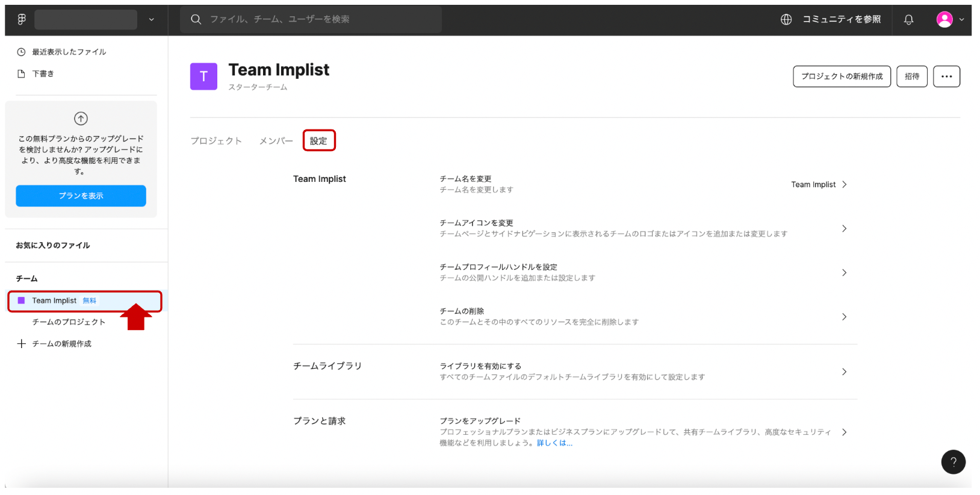This screenshot has width=980, height=495.
Task: Select お気に入りのファイル heading
Action: [x=53, y=245]
